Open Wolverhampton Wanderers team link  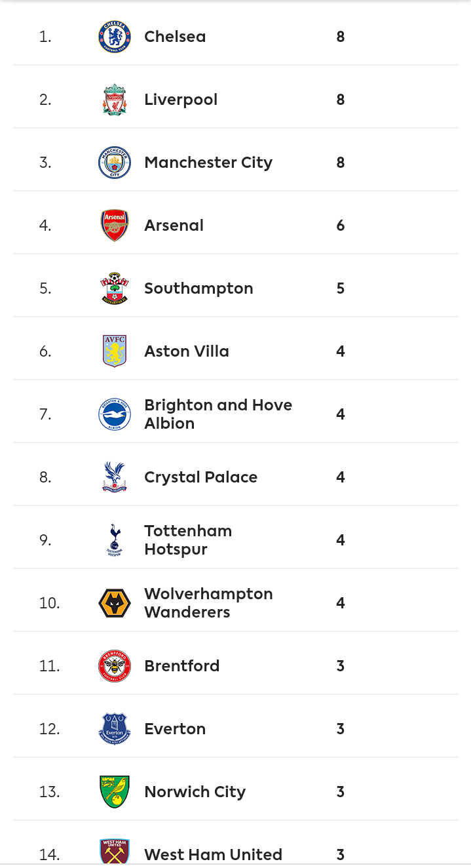(x=208, y=603)
